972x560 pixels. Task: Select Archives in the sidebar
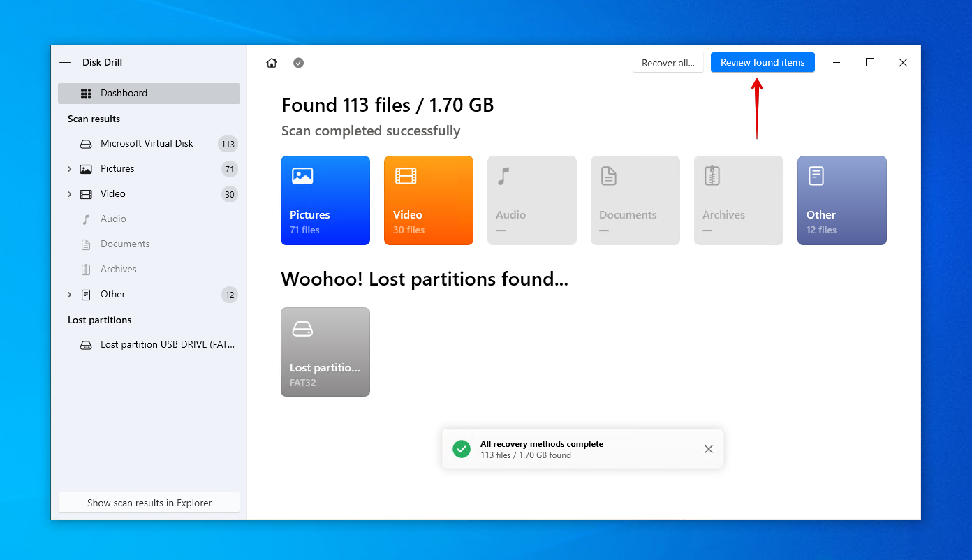point(149,269)
